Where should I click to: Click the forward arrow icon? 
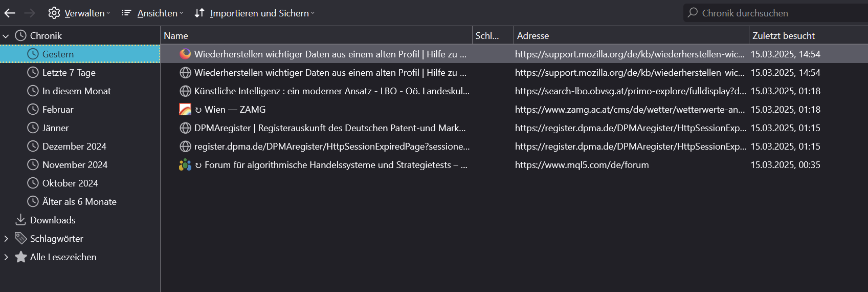(30, 13)
